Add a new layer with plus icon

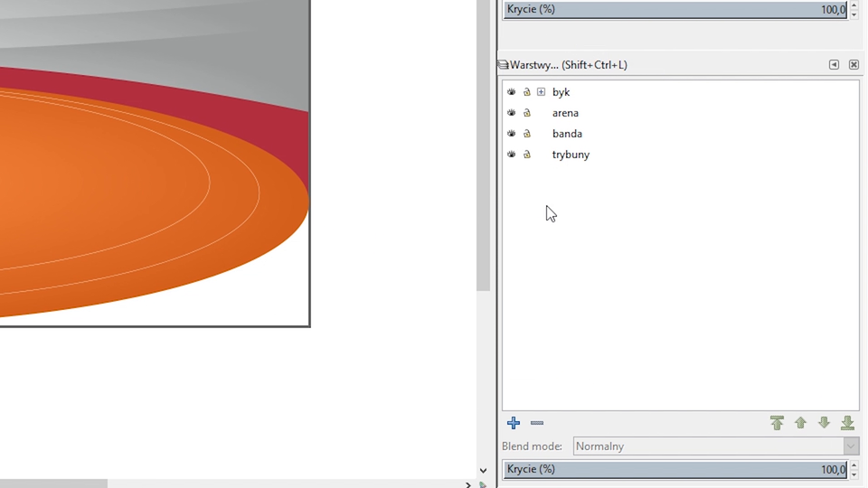point(514,423)
